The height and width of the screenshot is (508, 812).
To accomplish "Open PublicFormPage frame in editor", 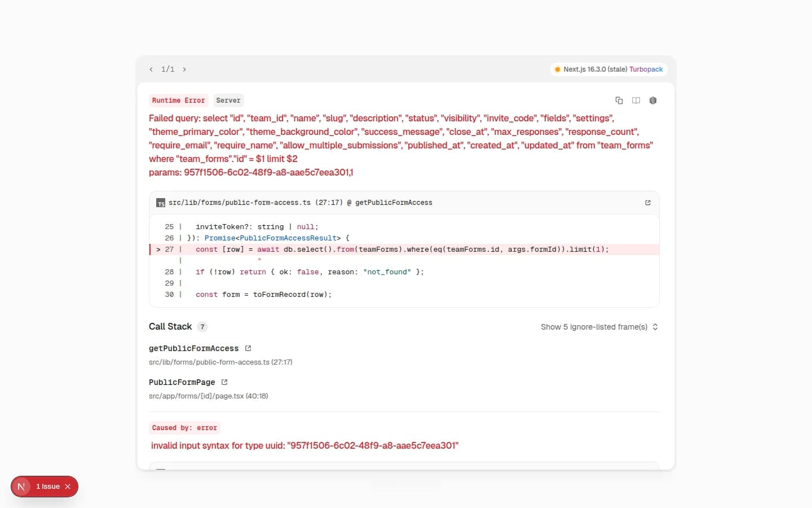I will point(224,382).
